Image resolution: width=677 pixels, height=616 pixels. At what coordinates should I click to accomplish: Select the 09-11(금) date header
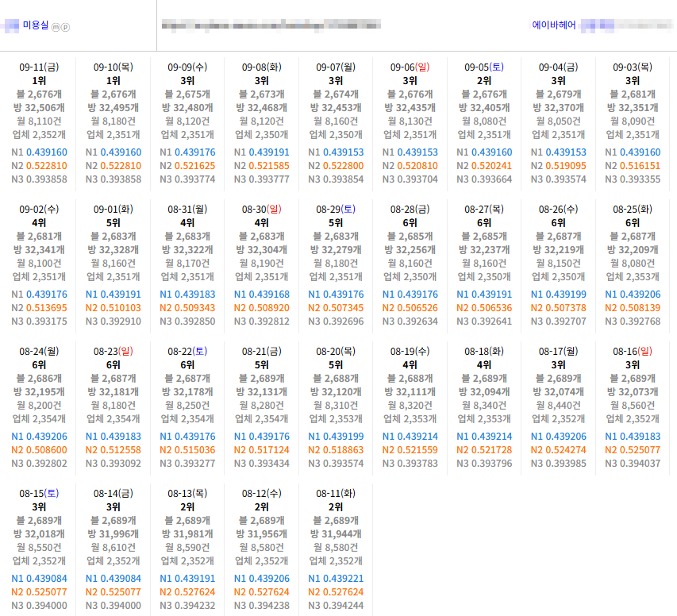(x=39, y=67)
